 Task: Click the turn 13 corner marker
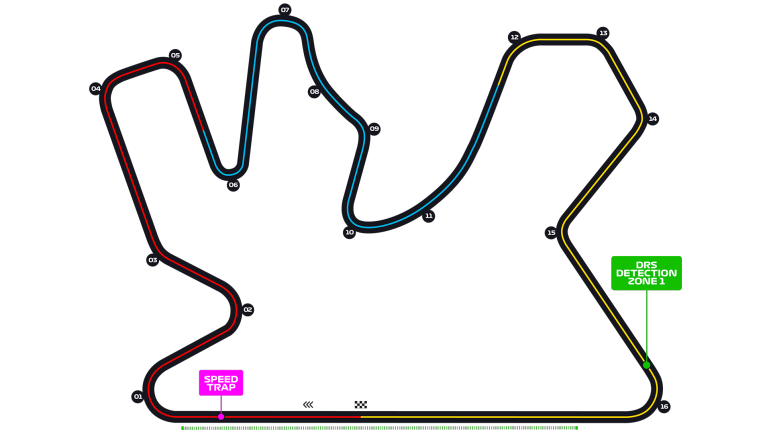click(603, 33)
